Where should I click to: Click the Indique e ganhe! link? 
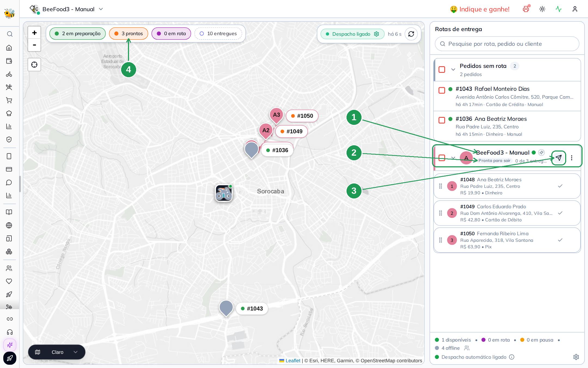tap(480, 9)
